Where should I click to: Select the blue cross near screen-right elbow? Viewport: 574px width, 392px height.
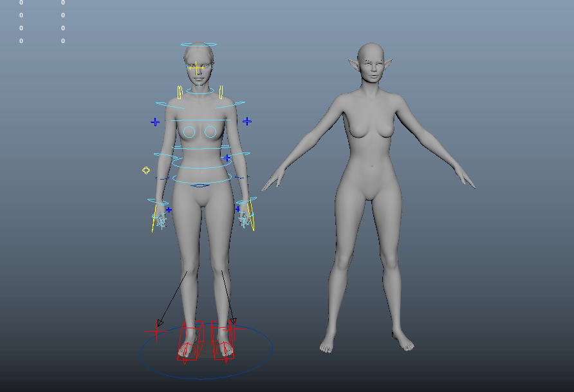pos(227,158)
